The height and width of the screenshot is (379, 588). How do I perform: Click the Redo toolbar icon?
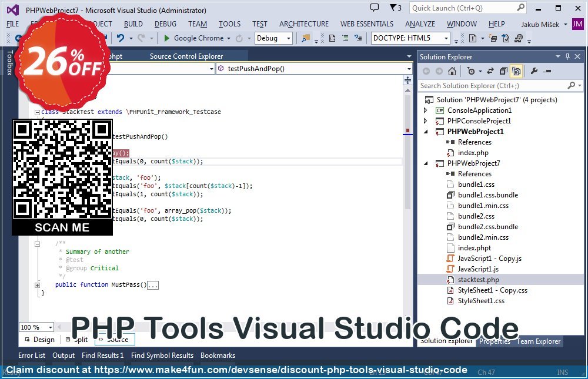pyautogui.click(x=141, y=38)
